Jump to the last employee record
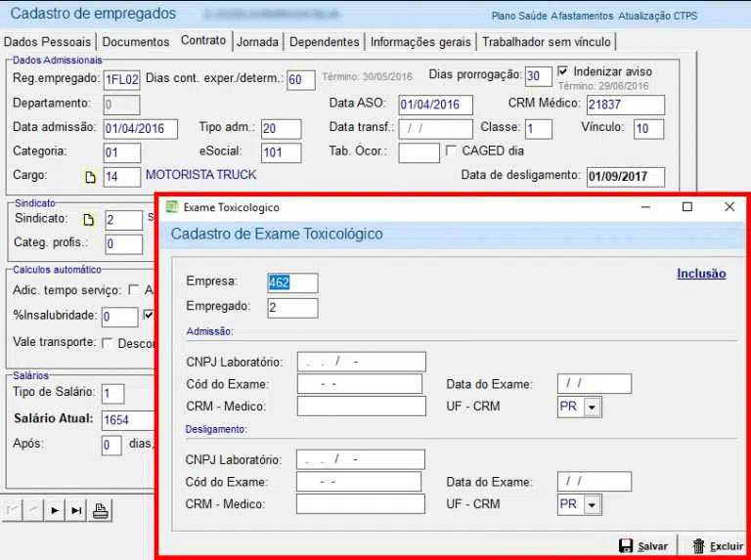Viewport: 751px width, 560px height. (x=75, y=510)
